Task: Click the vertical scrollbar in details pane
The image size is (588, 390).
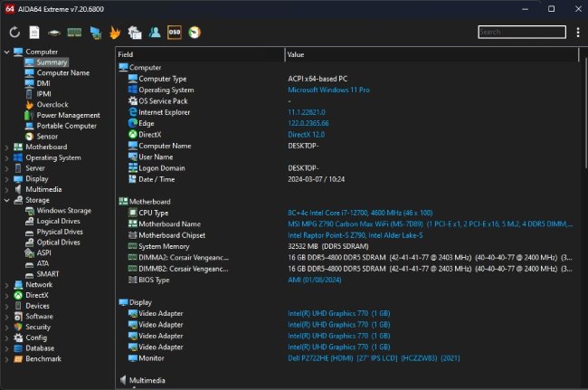Action: [586, 112]
